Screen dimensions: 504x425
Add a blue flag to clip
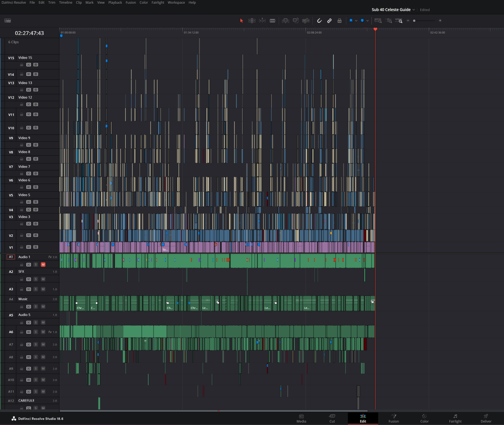tap(351, 21)
